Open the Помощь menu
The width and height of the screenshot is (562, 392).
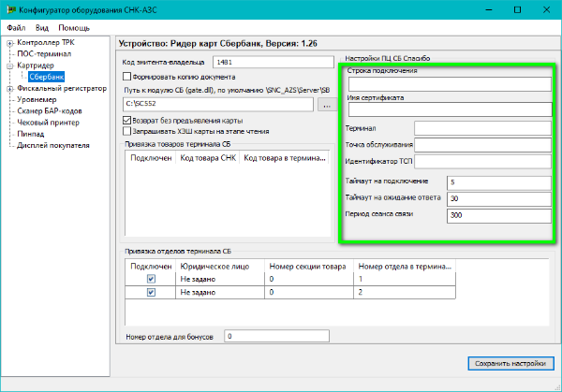coord(75,28)
